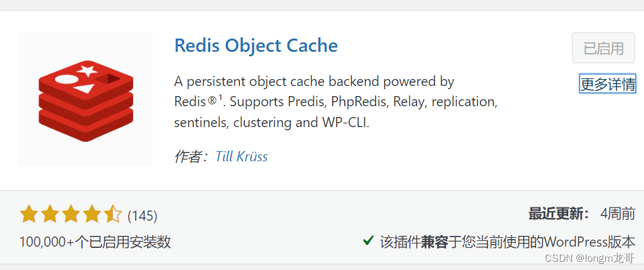This screenshot has width=644, height=270.
Task: Click the red Redis stacked-cube logo
Action: click(x=86, y=101)
